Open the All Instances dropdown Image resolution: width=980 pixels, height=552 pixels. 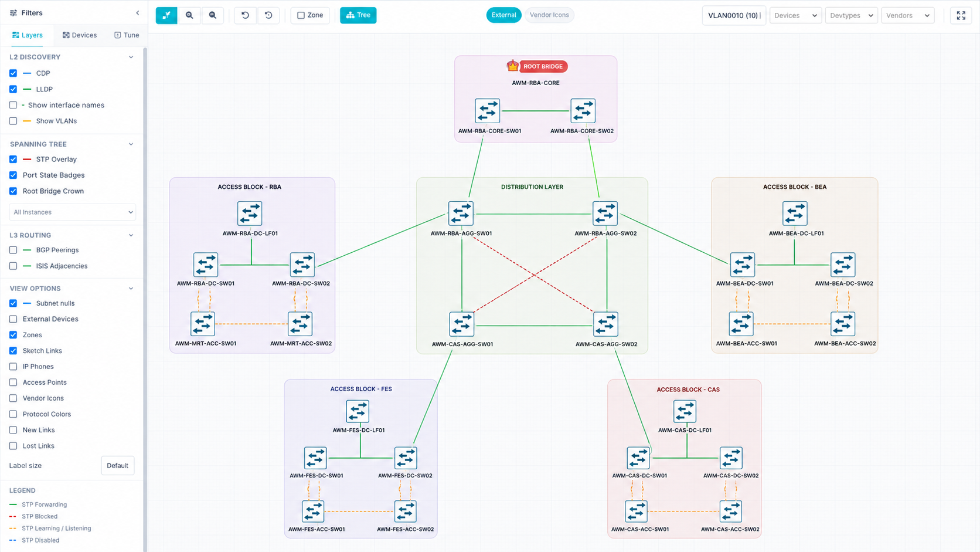[x=73, y=212]
